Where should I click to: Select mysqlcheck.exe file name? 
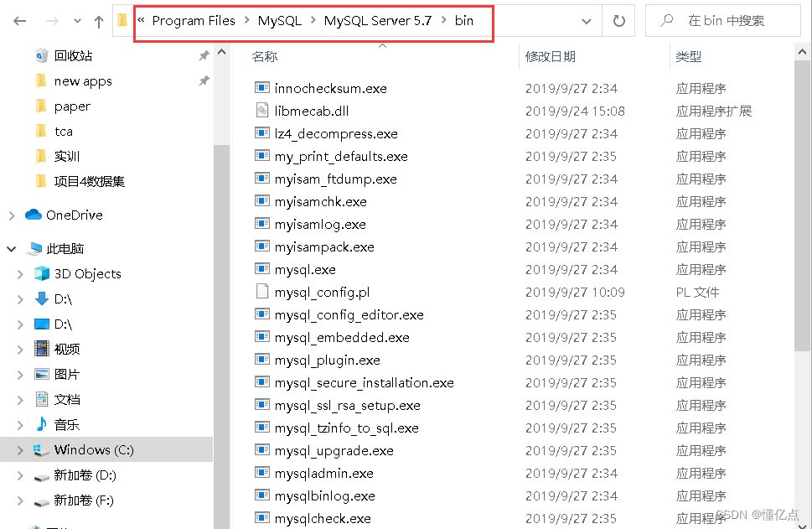pyautogui.click(x=323, y=519)
